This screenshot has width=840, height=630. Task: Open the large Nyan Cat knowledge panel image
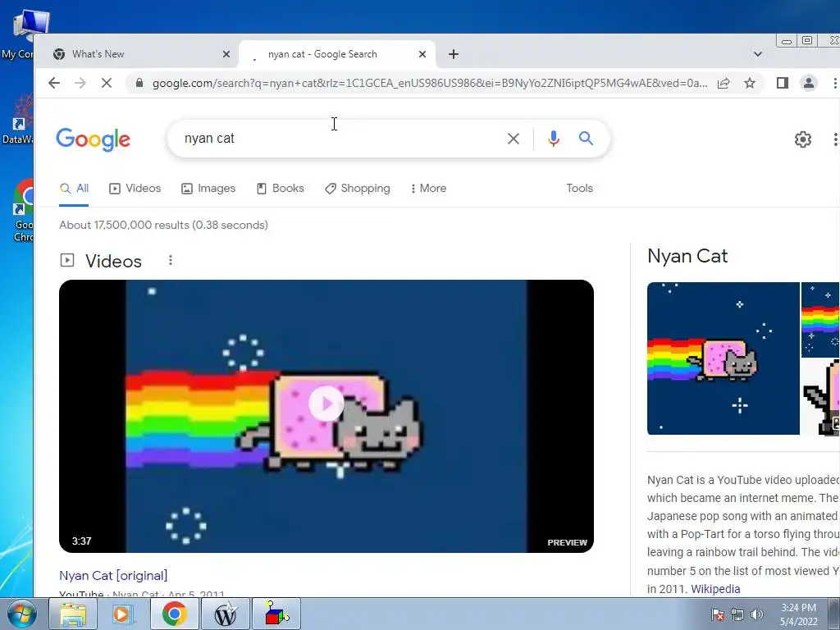(724, 358)
